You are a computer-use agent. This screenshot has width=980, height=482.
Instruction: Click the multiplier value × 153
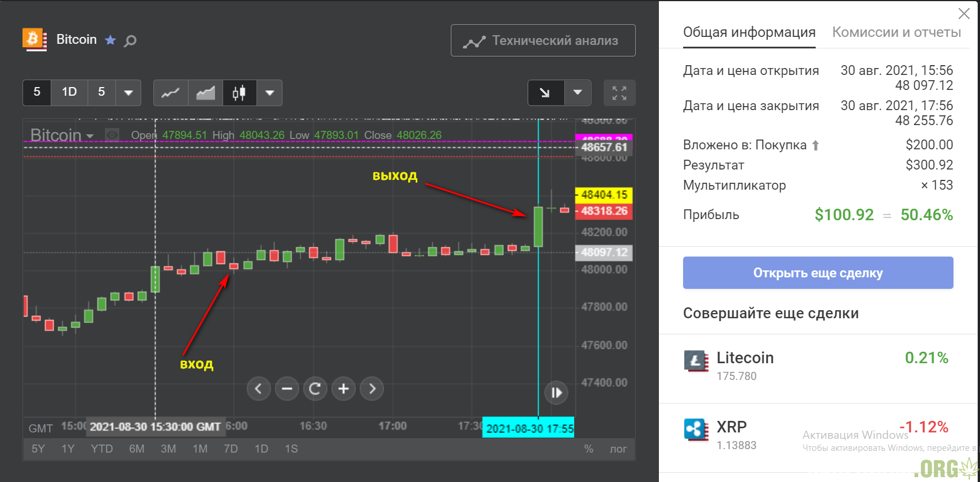(937, 185)
